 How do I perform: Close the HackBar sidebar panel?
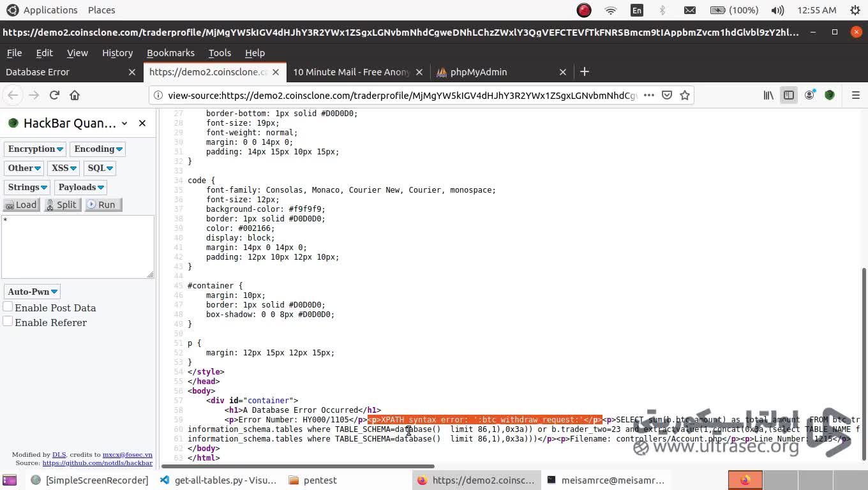click(142, 123)
